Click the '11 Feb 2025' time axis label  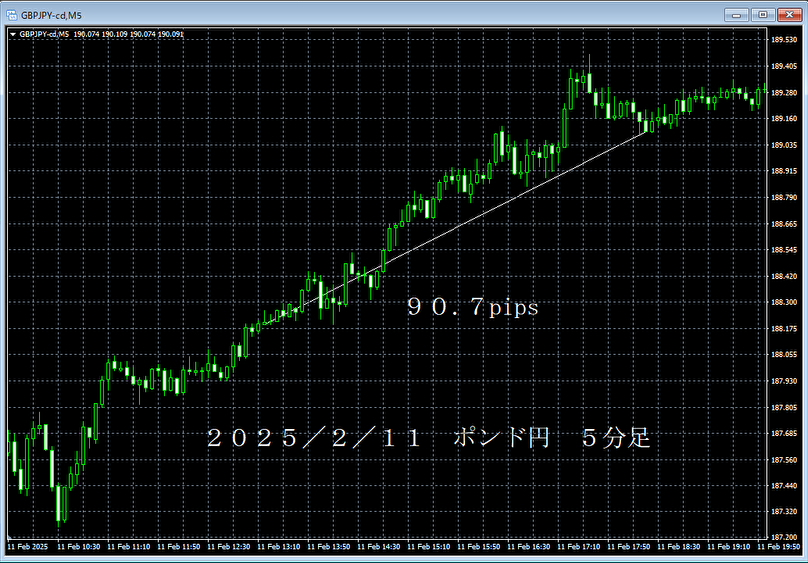coord(27,547)
